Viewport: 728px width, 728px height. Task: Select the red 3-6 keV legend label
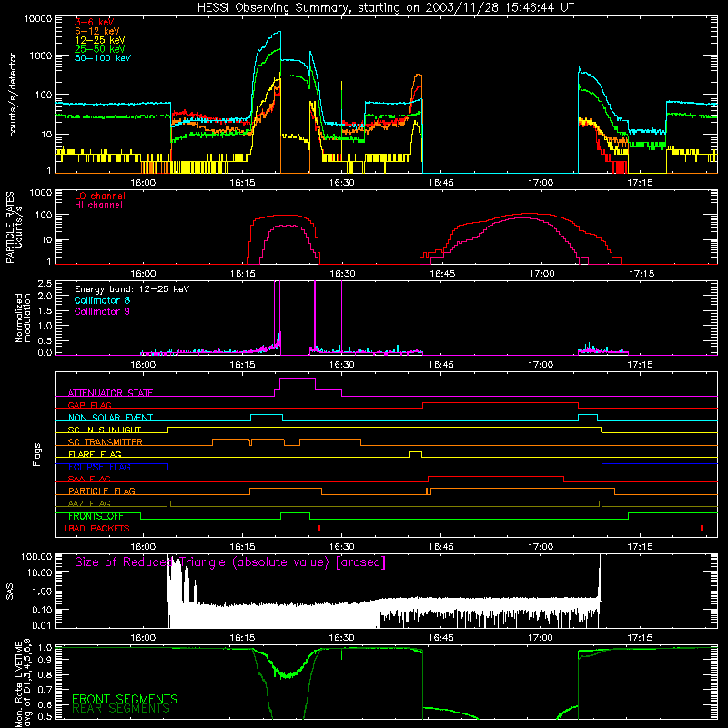click(94, 22)
